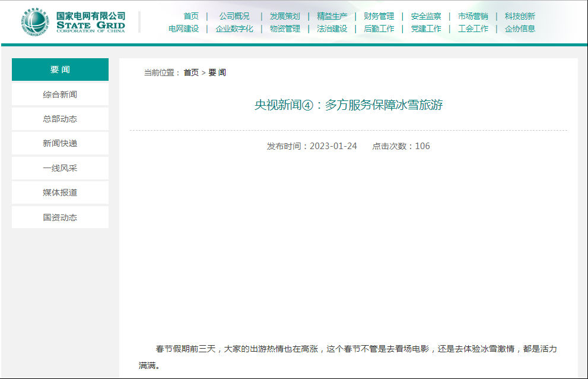Select 新闻快递 from the sidebar

60,143
